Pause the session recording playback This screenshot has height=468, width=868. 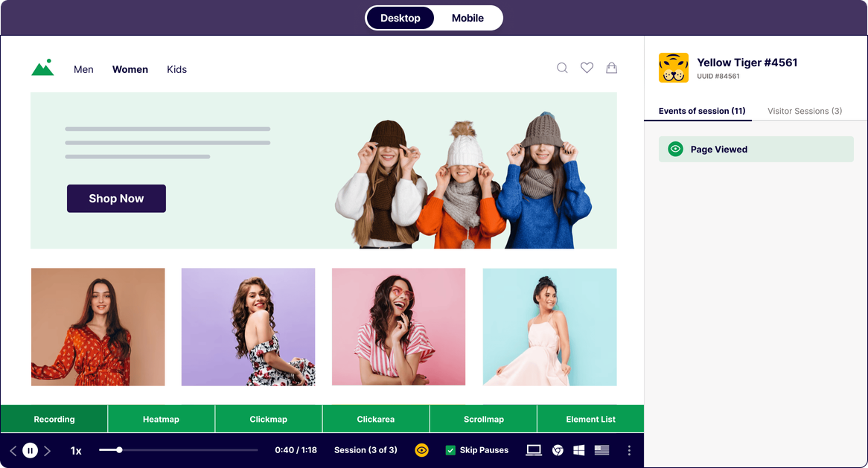point(30,450)
